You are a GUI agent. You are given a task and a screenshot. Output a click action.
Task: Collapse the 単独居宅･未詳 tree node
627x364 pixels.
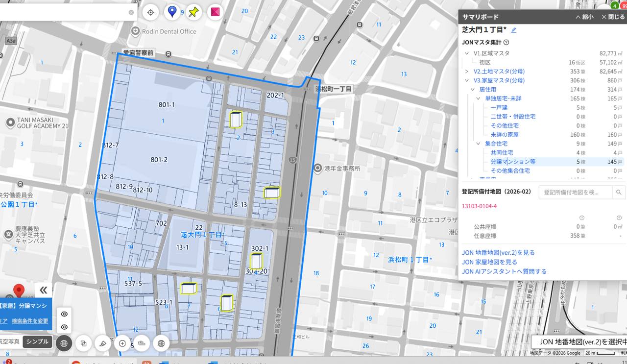479,98
